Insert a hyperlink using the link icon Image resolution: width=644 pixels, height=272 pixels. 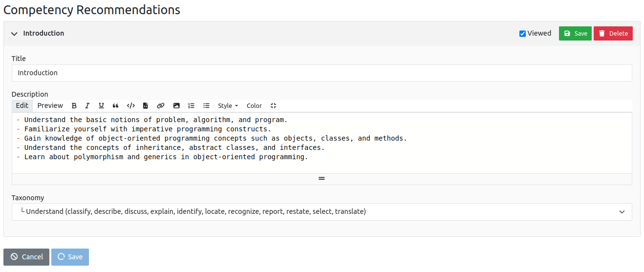[160, 106]
